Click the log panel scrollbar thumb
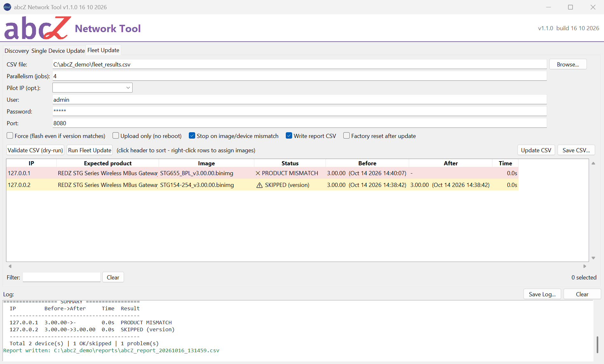 pos(598,345)
